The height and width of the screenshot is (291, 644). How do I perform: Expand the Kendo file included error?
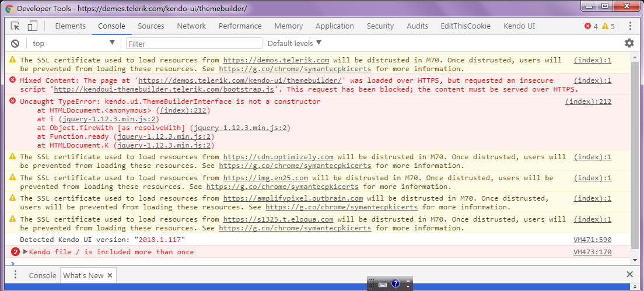tap(26, 251)
